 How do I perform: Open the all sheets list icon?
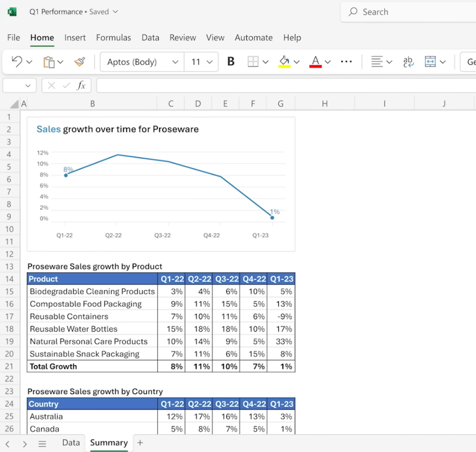42,443
